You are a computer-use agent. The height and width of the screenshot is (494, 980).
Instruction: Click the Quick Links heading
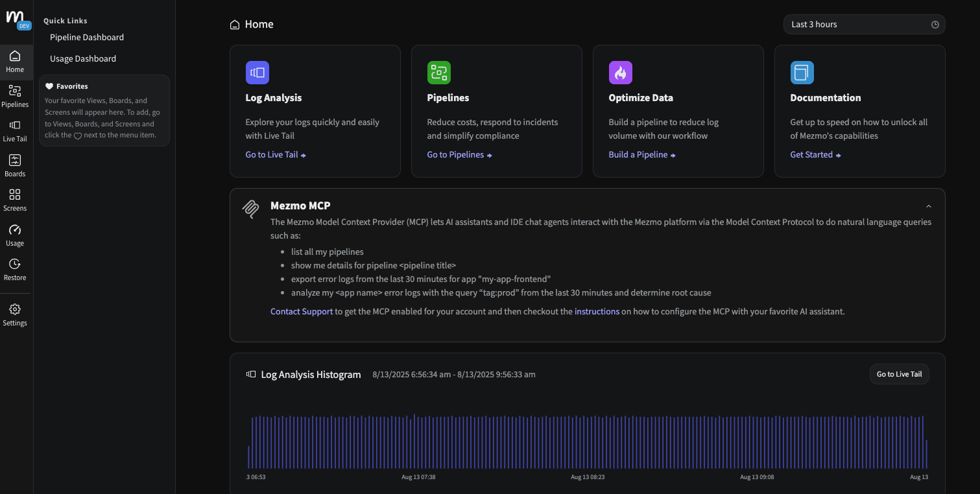tap(66, 21)
